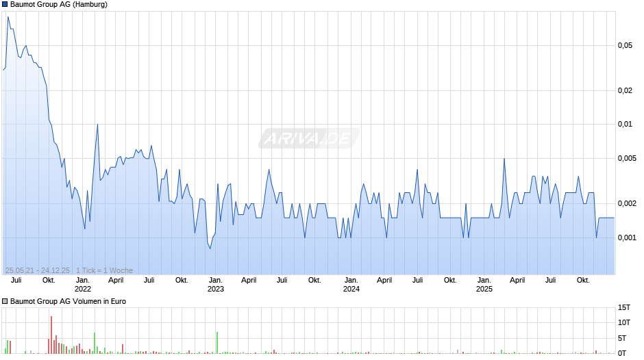
Task: Click the volume axis label 10T
Action: 624,322
